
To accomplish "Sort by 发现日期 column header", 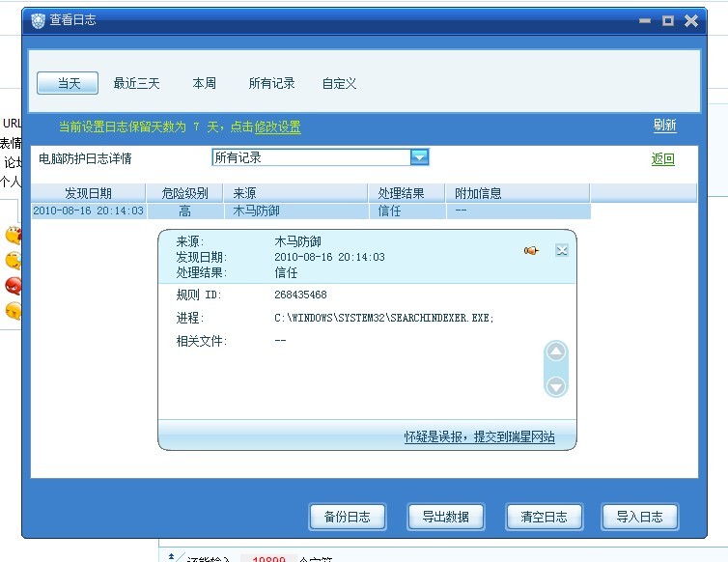I will [x=88, y=193].
